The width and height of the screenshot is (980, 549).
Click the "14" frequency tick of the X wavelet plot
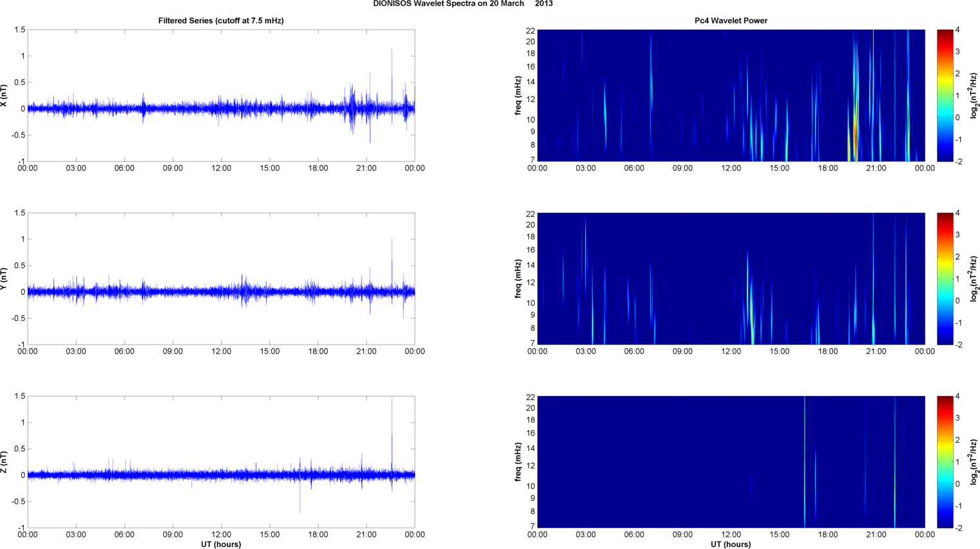click(x=531, y=82)
